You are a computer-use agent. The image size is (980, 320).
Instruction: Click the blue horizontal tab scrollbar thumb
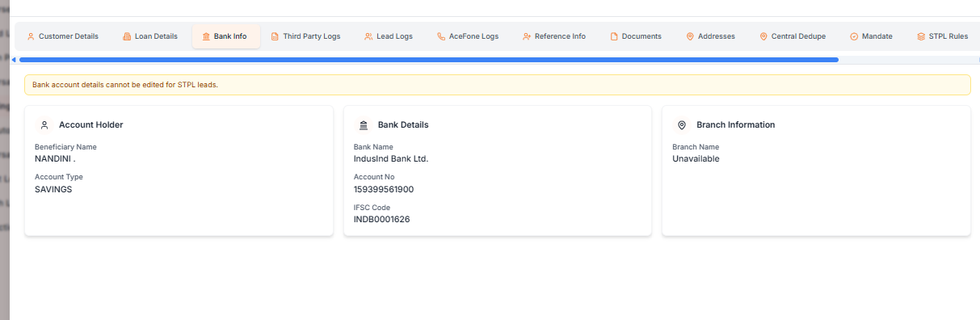pos(429,60)
